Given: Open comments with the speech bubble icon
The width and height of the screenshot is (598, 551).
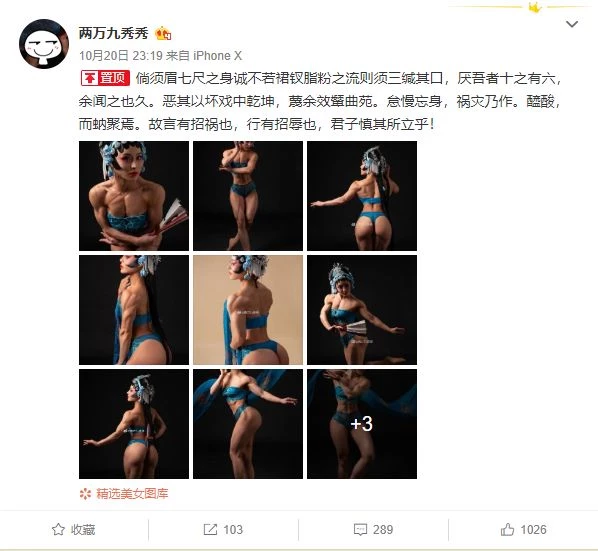Looking at the screenshot, I should click(x=360, y=529).
